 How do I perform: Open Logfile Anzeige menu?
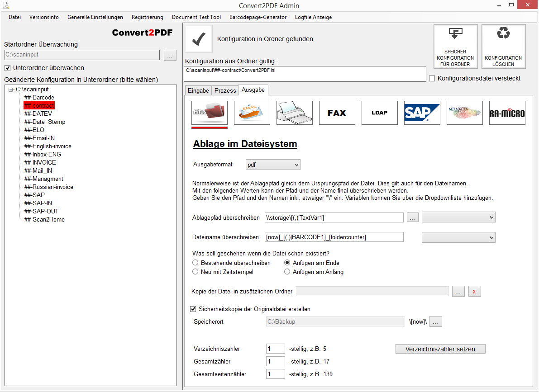click(314, 17)
